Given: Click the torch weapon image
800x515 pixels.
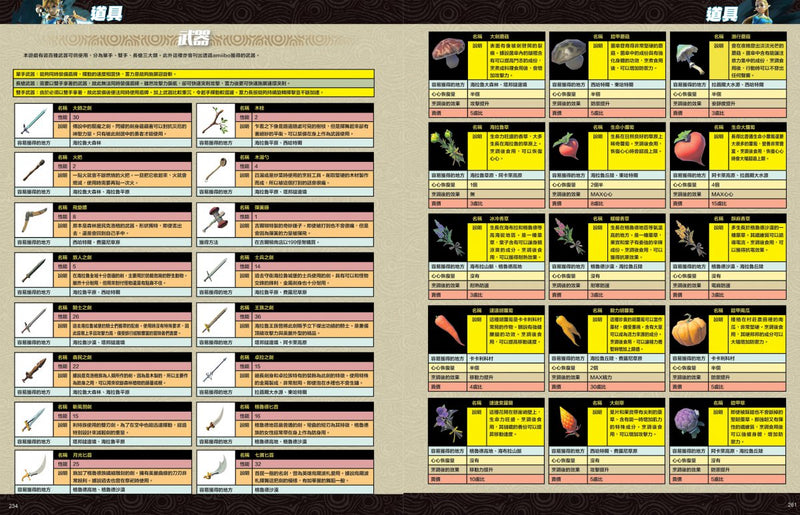Looking at the screenshot, I should pos(34,170).
